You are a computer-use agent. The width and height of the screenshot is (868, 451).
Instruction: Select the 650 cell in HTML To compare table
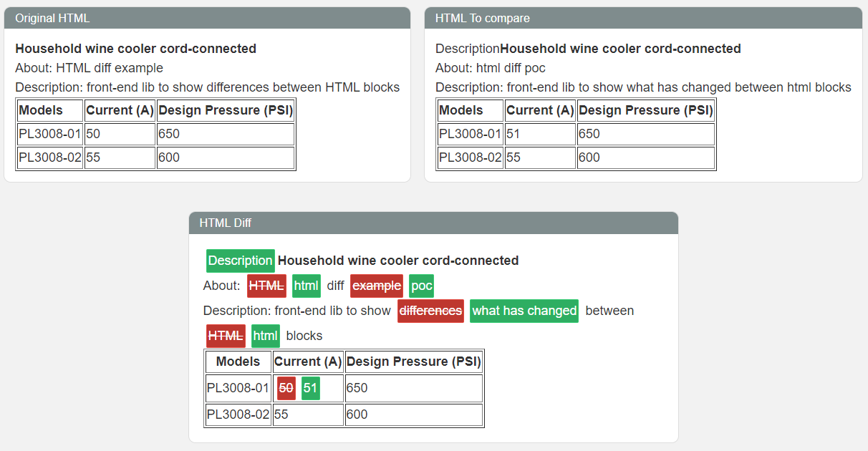pyautogui.click(x=646, y=134)
